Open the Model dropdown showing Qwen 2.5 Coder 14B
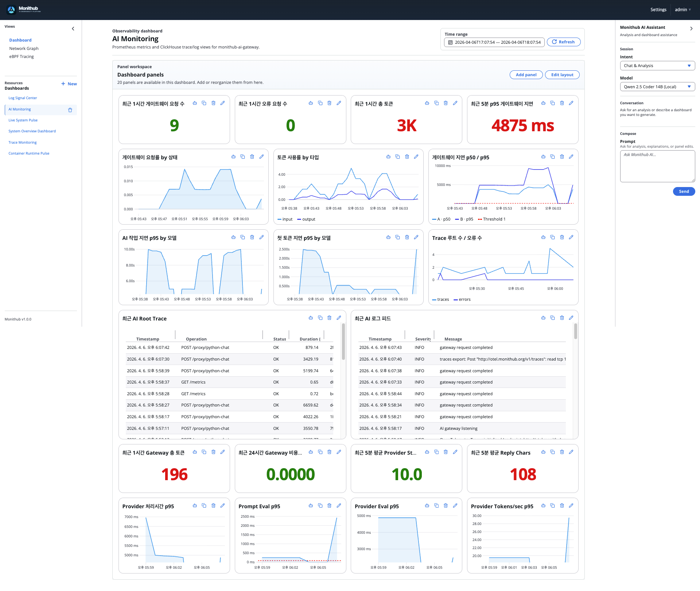Screen dimensions: 700x591 coord(657,86)
